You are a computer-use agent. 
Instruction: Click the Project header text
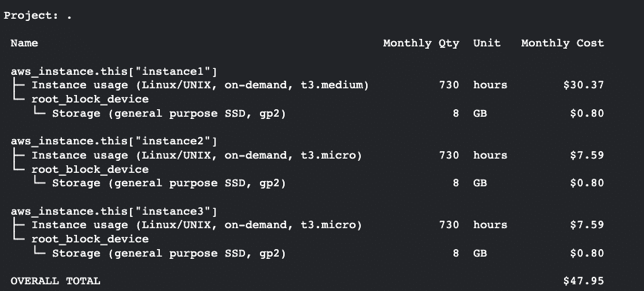[38, 16]
